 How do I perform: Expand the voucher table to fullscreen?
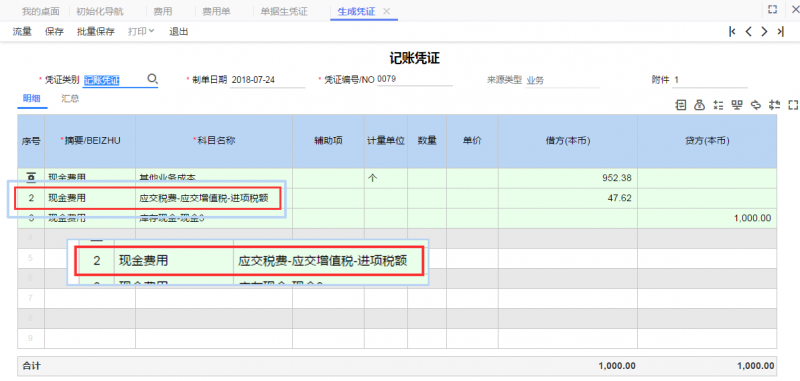click(x=793, y=105)
